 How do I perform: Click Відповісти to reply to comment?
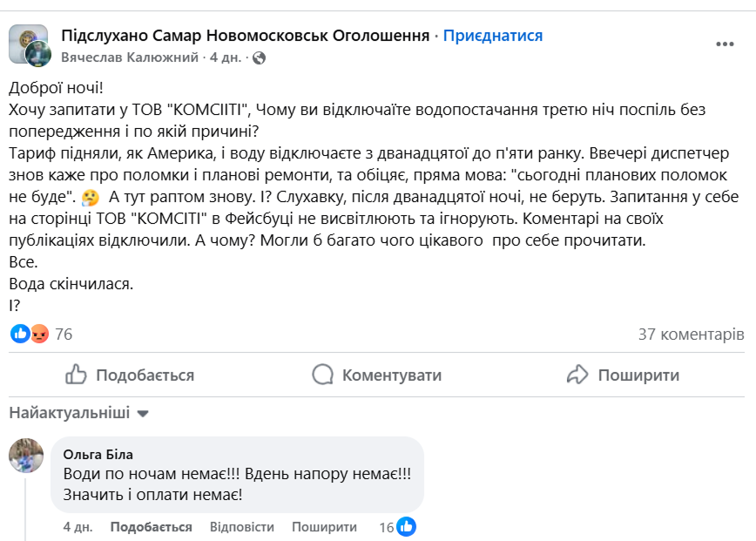[241, 527]
